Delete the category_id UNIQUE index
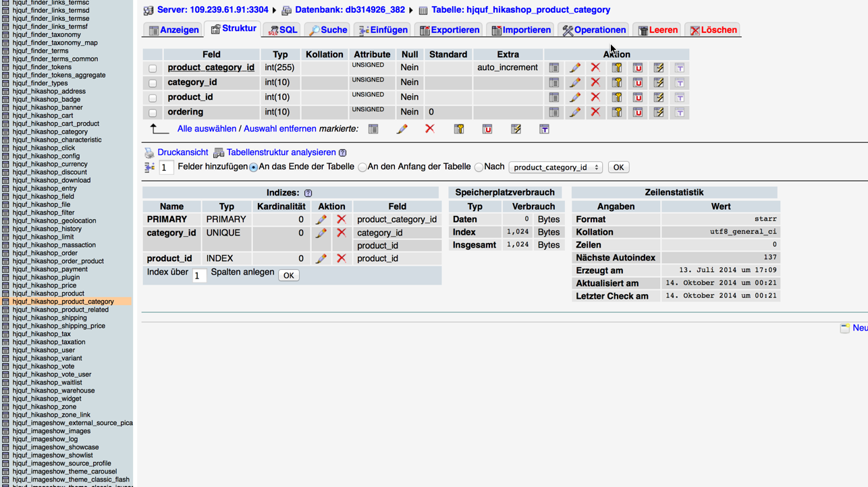 coord(342,233)
